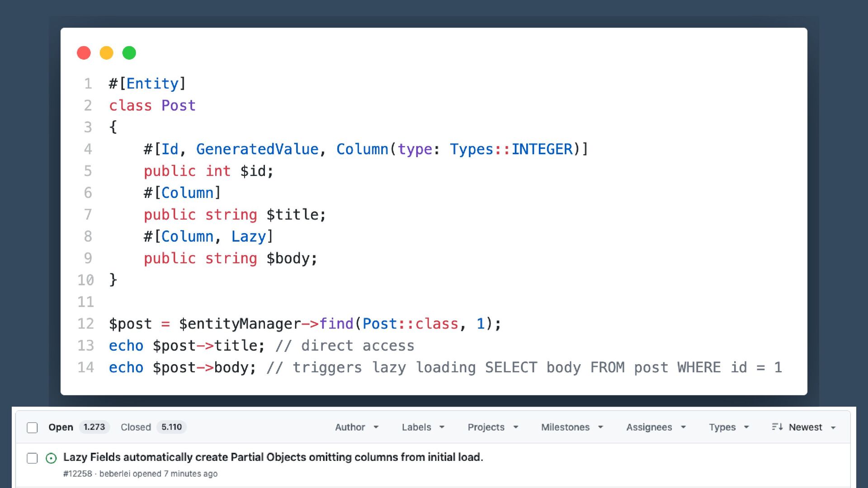Viewport: 868px width, 488px height.
Task: Click the 1.273 open issues count badge
Action: pyautogui.click(x=94, y=427)
